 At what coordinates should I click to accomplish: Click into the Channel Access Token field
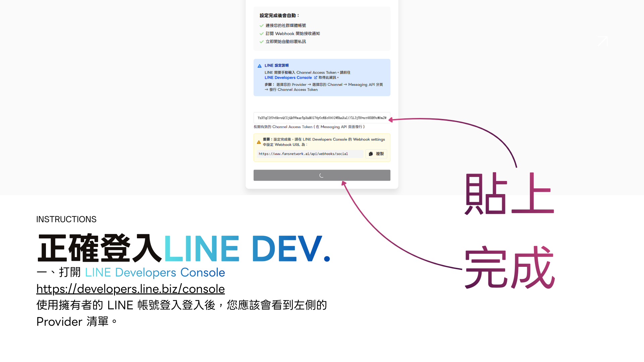coord(321,118)
